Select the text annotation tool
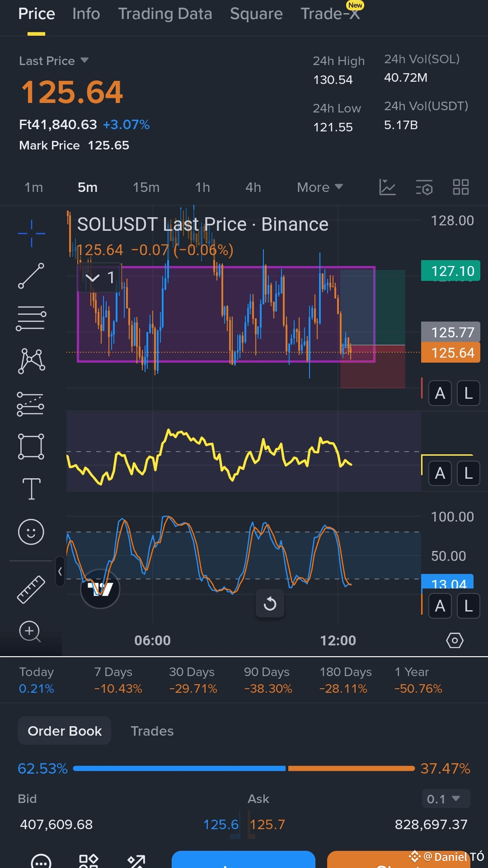 [x=31, y=489]
